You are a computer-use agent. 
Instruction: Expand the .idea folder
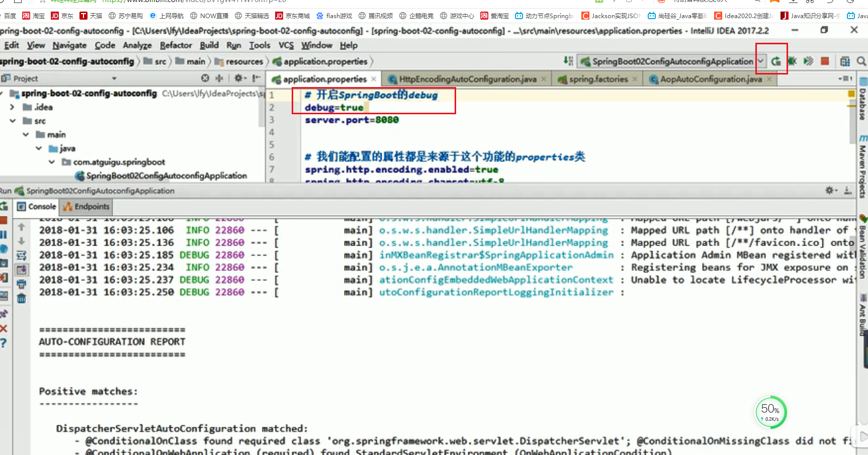(x=12, y=107)
